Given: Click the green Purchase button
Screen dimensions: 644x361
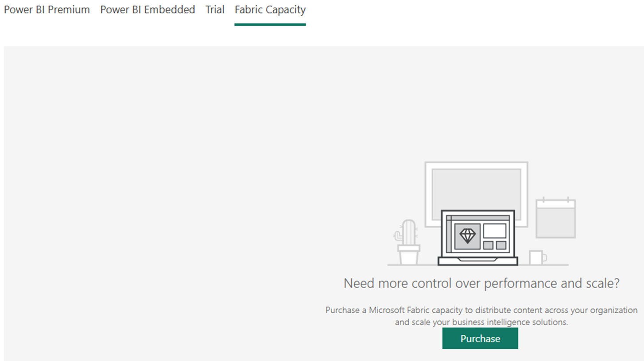Looking at the screenshot, I should 480,338.
